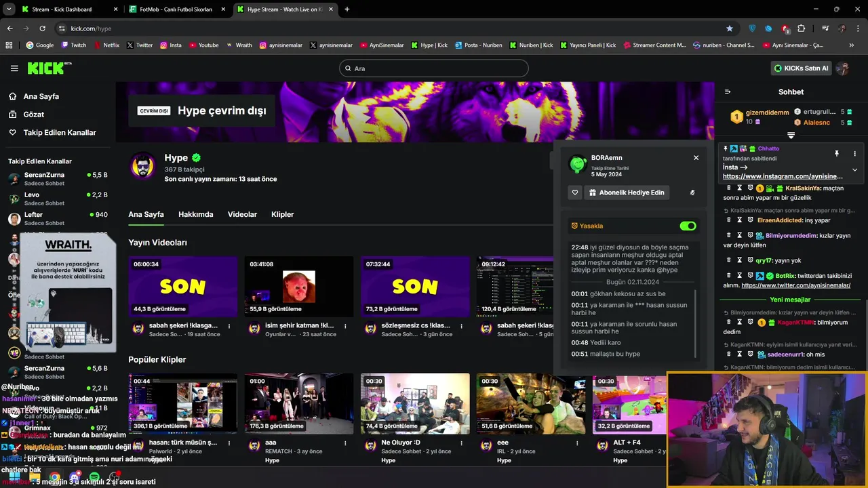Open the Instagram link in pinned message
The image size is (868, 488).
tap(783, 176)
